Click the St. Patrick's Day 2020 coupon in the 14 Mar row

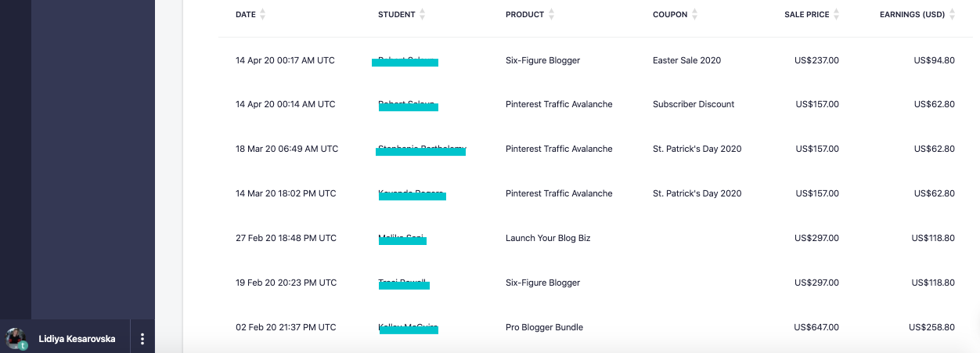[x=697, y=193]
